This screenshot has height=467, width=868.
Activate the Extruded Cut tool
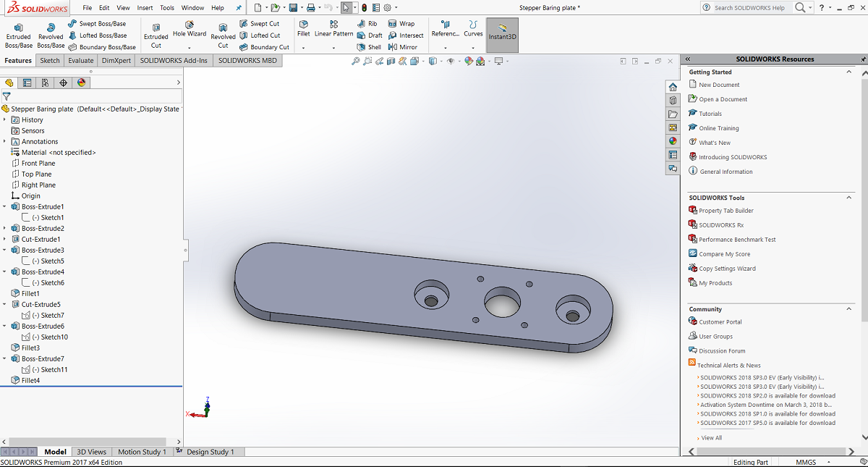coord(156,35)
